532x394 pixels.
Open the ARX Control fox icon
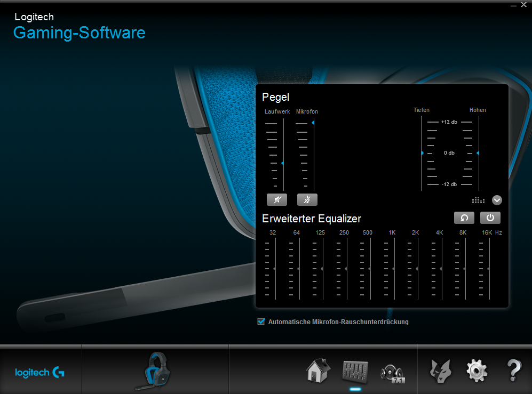[x=440, y=371]
